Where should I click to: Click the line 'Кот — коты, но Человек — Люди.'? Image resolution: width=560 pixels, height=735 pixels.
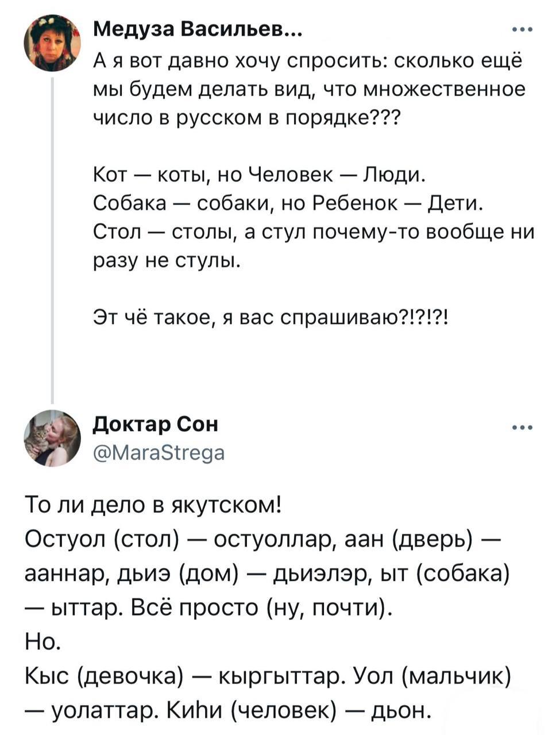pyautogui.click(x=259, y=173)
